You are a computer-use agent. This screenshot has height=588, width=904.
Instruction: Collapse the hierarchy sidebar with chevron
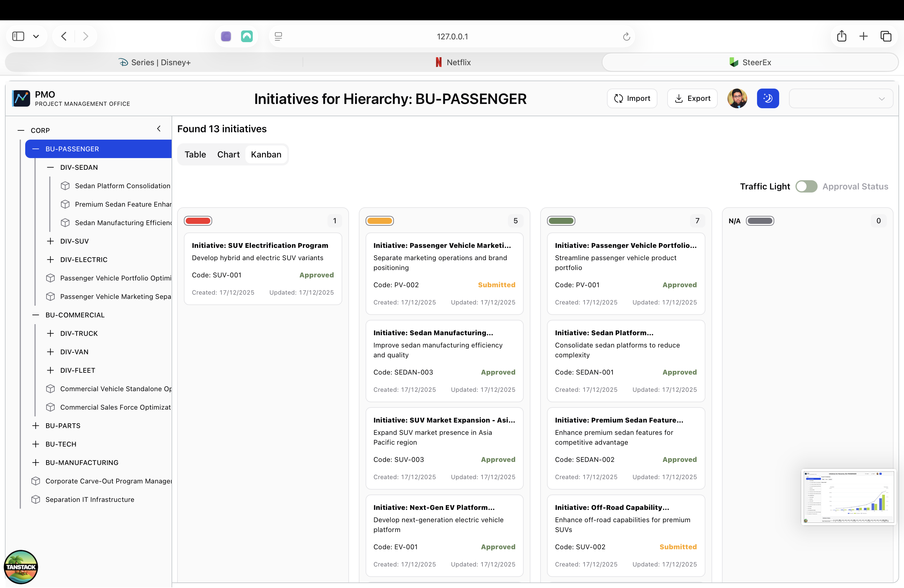tap(159, 129)
